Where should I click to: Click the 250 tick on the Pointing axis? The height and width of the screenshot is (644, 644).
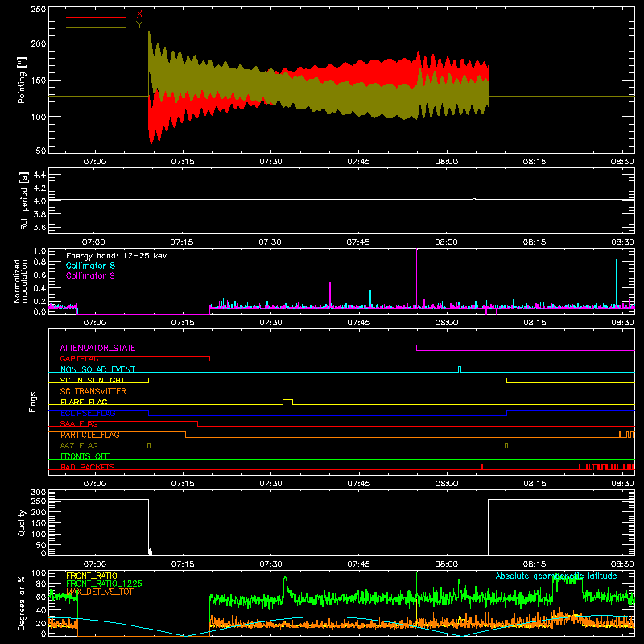click(x=39, y=9)
